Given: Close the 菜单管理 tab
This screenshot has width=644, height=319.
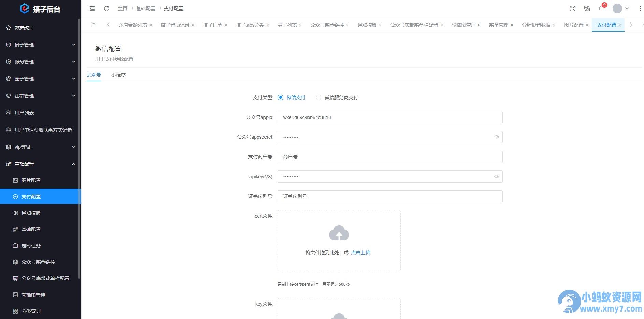Looking at the screenshot, I should (512, 25).
